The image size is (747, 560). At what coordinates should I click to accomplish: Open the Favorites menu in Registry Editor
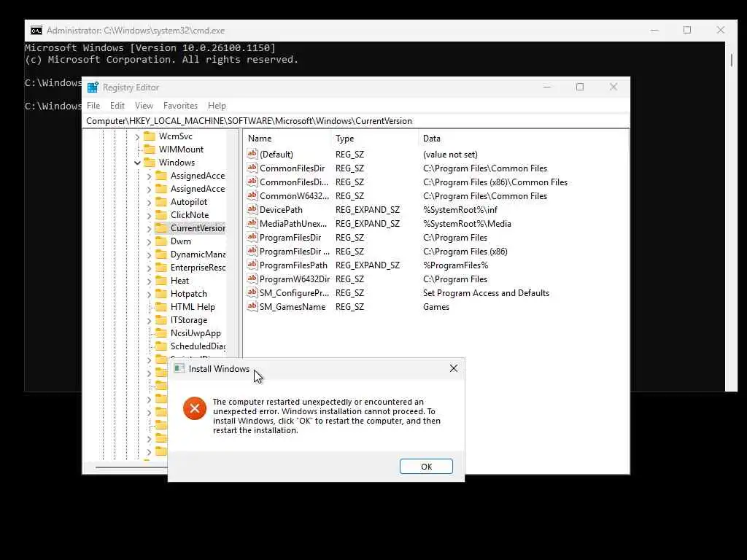click(180, 105)
